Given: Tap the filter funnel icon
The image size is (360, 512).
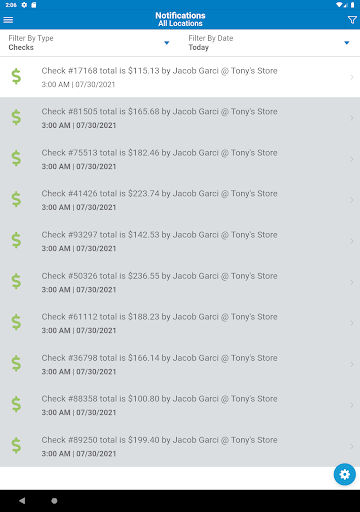Looking at the screenshot, I should point(352,20).
